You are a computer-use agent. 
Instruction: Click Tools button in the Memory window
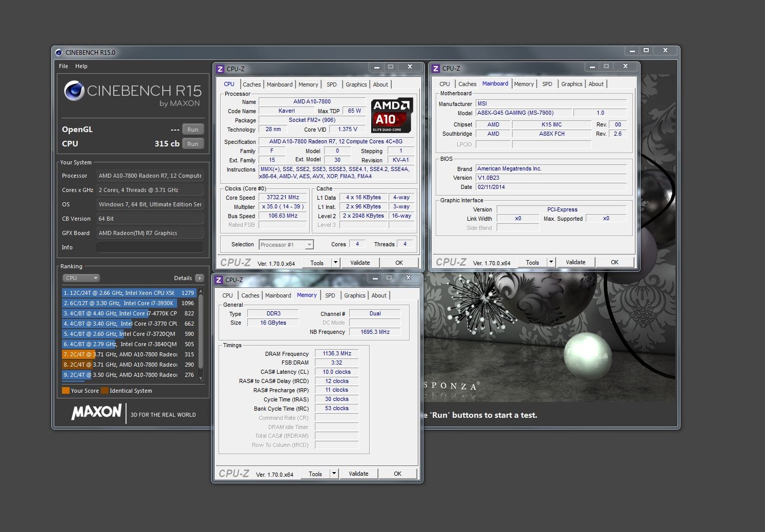coord(315,474)
